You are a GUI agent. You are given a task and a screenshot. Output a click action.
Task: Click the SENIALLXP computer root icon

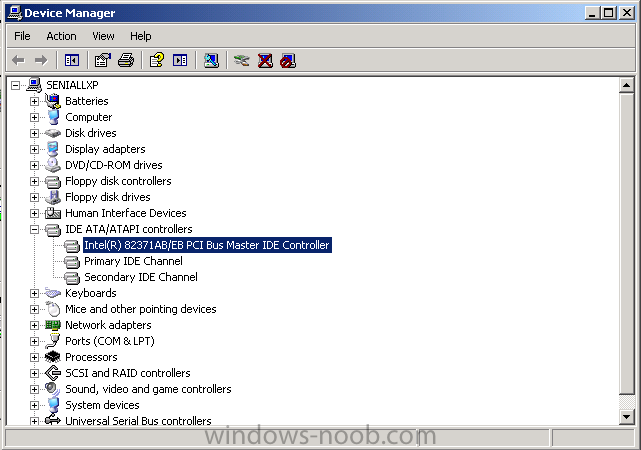point(34,85)
